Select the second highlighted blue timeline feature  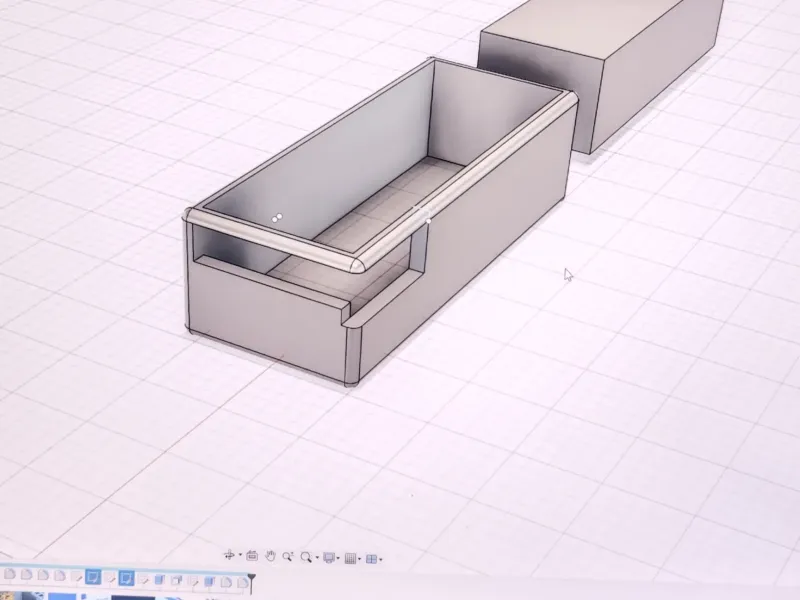pos(127,578)
